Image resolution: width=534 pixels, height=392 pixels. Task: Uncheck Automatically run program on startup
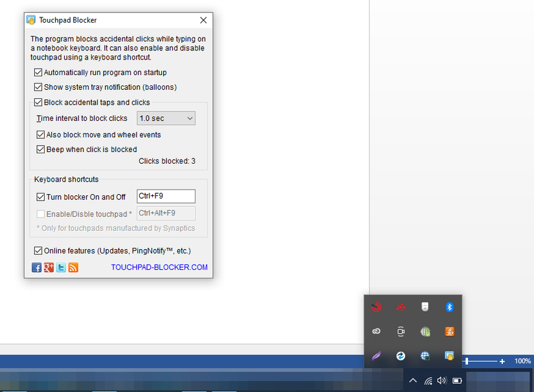38,72
